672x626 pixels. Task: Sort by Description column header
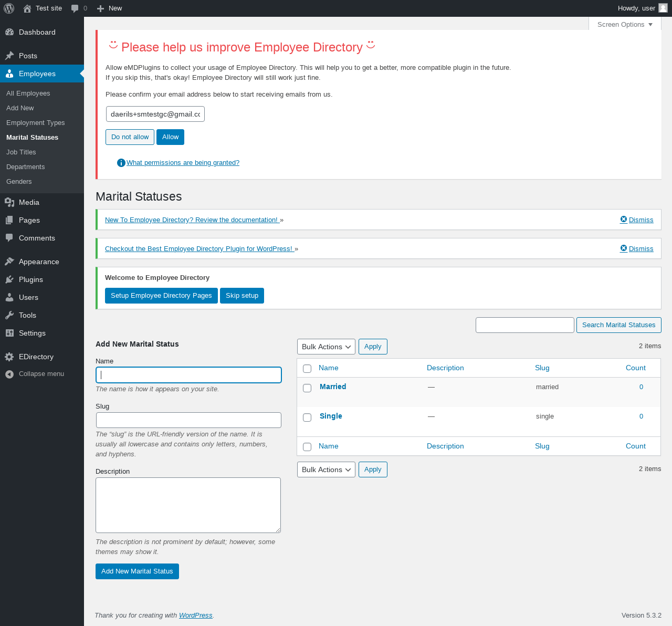445,368
